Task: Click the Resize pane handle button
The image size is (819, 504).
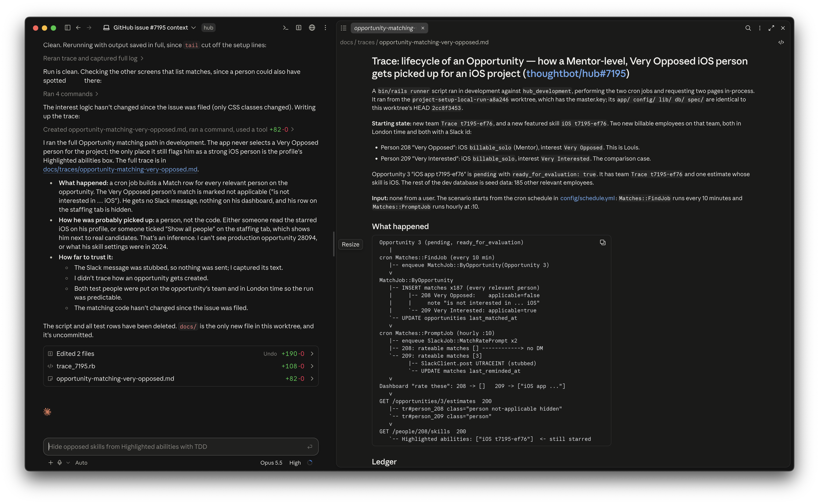Action: pyautogui.click(x=351, y=244)
